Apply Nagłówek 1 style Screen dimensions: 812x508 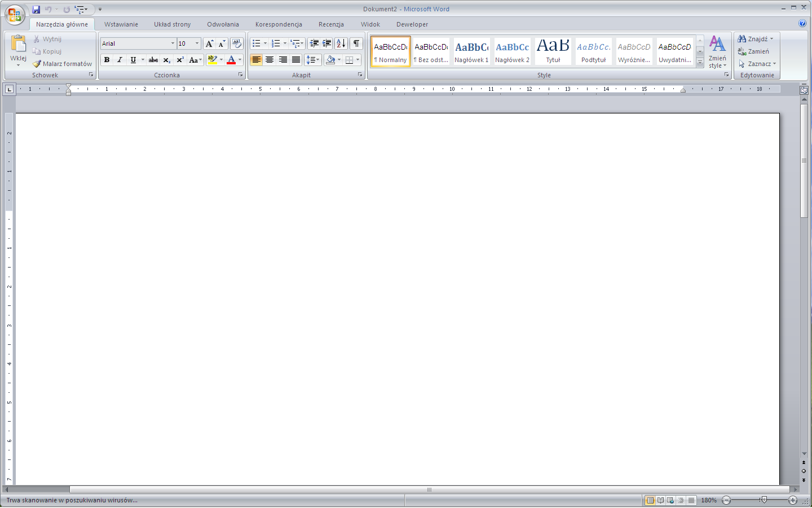[x=471, y=51]
